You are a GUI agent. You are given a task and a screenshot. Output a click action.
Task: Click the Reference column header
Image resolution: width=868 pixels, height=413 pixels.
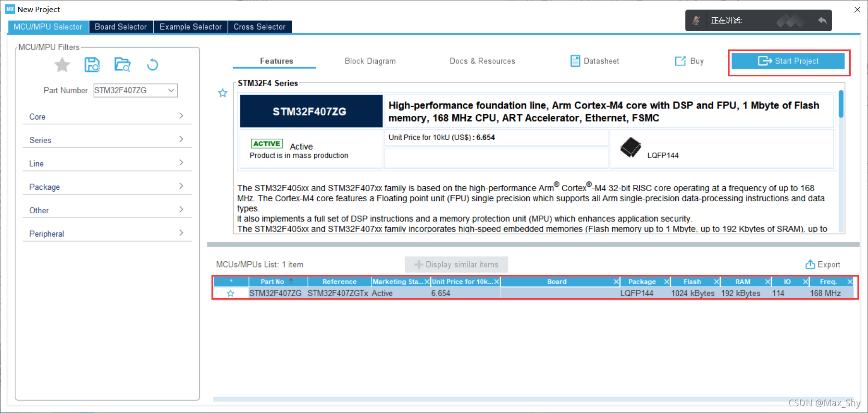point(339,282)
